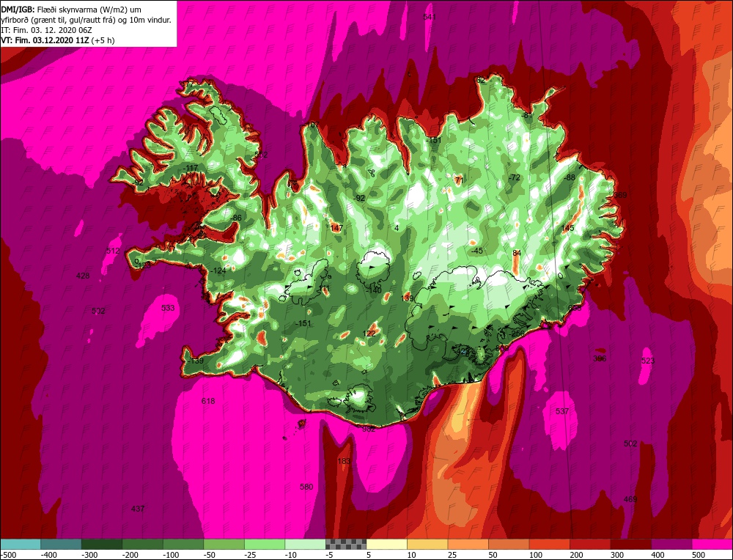
Task: Pick the purple legend swatch above 400
Action: pos(671,544)
